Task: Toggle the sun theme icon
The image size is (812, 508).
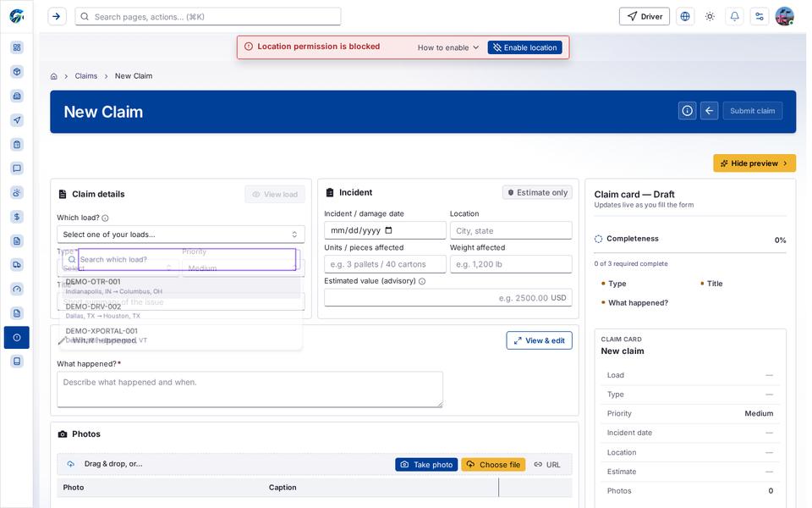Action: pyautogui.click(x=710, y=17)
